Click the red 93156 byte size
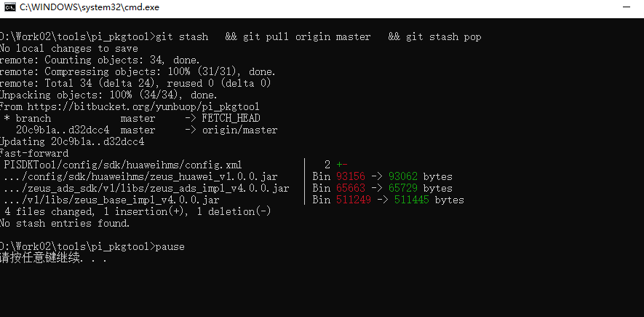The height and width of the screenshot is (317, 644). pyautogui.click(x=351, y=176)
